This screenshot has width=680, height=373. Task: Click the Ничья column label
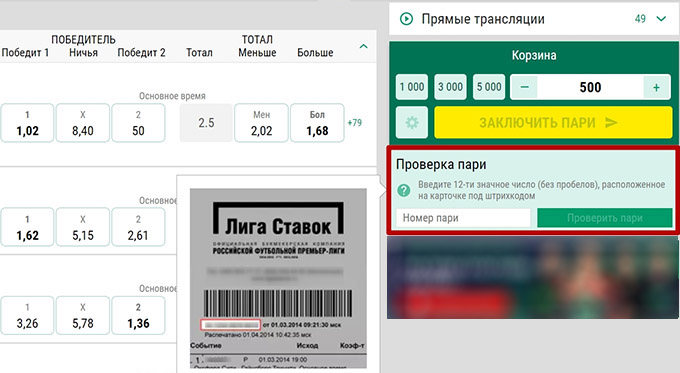83,53
